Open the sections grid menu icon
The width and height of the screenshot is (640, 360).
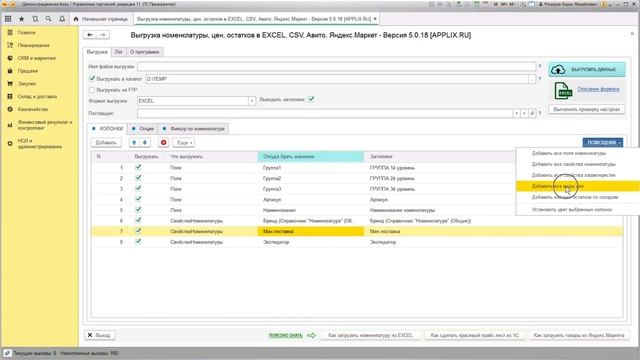point(8,19)
